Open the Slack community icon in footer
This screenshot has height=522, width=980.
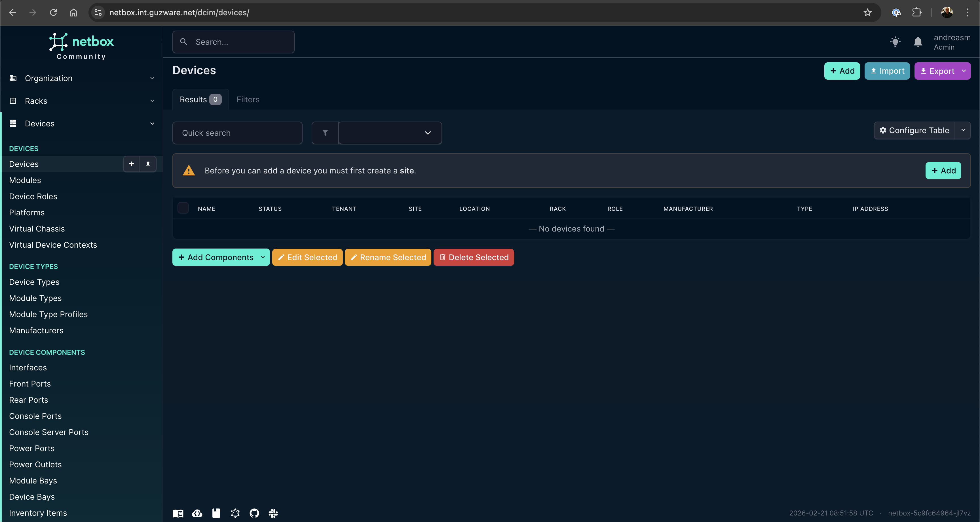273,513
